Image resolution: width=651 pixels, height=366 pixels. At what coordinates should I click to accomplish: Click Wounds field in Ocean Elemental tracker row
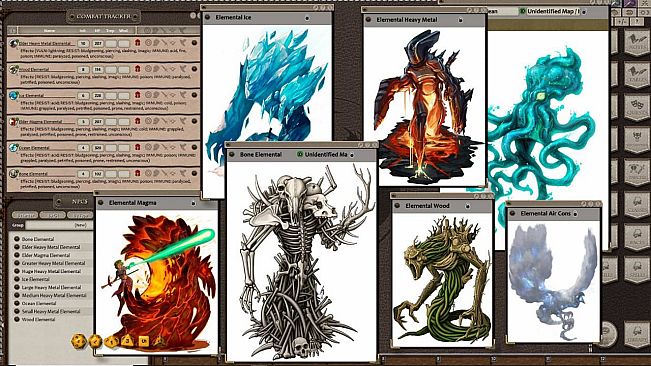[x=124, y=148]
